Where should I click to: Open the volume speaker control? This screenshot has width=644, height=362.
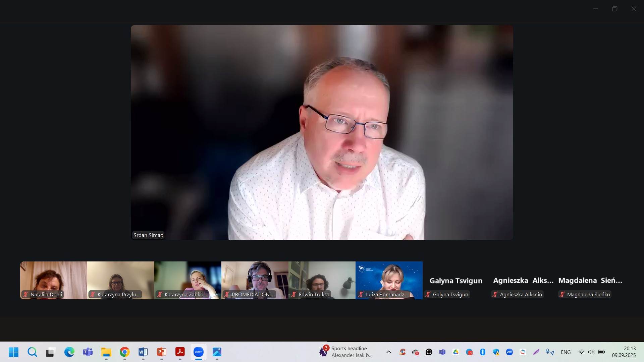(x=591, y=352)
